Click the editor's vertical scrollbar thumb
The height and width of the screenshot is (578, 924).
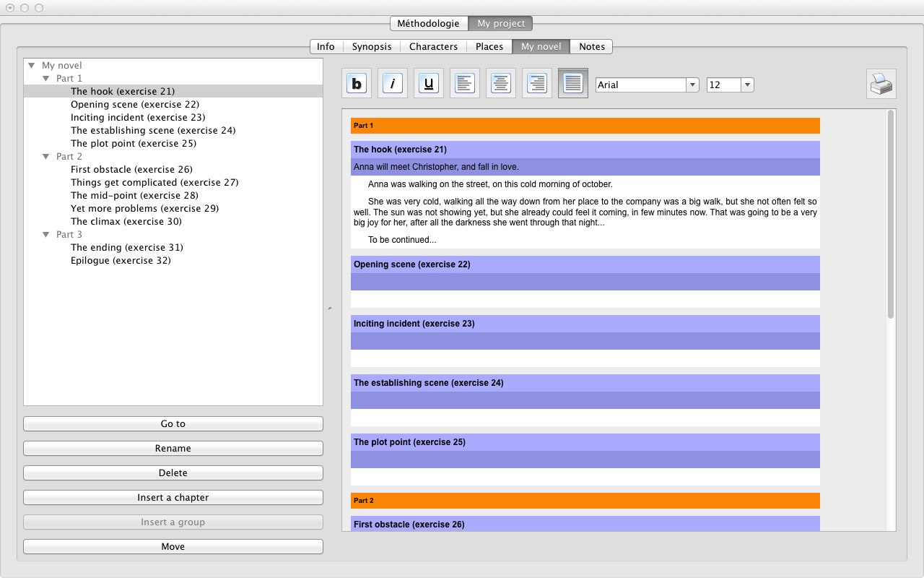coord(891,215)
